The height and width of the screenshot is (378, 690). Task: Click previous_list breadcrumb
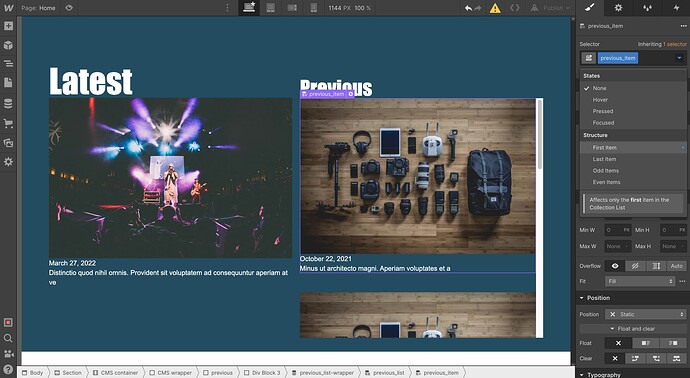point(385,373)
